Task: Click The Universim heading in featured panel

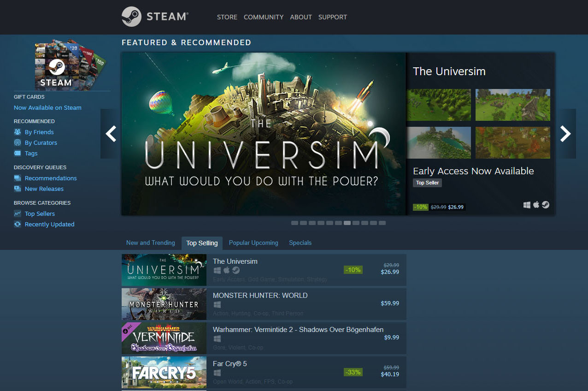Action: click(x=449, y=71)
